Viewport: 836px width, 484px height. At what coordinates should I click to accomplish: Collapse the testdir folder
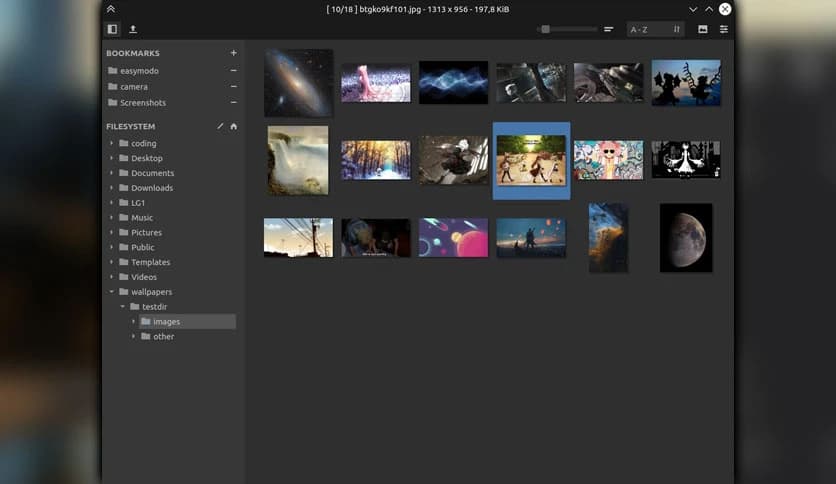(x=123, y=306)
